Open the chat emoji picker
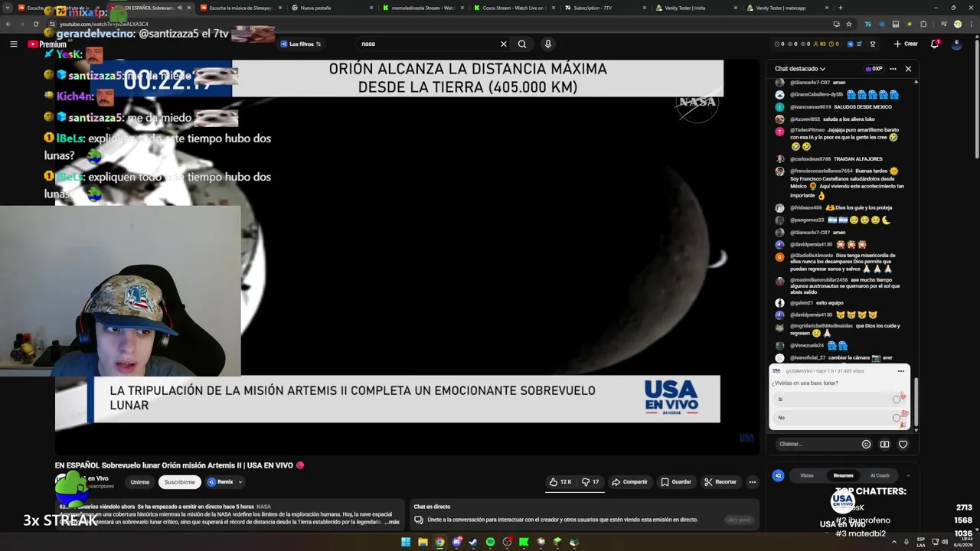 [x=866, y=444]
